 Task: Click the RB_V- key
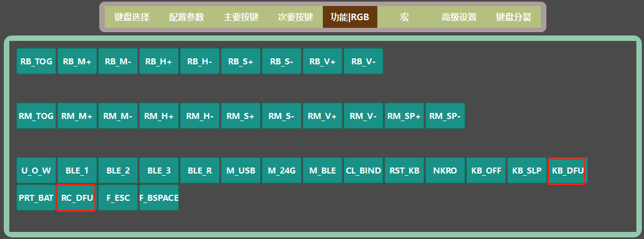[x=364, y=61]
